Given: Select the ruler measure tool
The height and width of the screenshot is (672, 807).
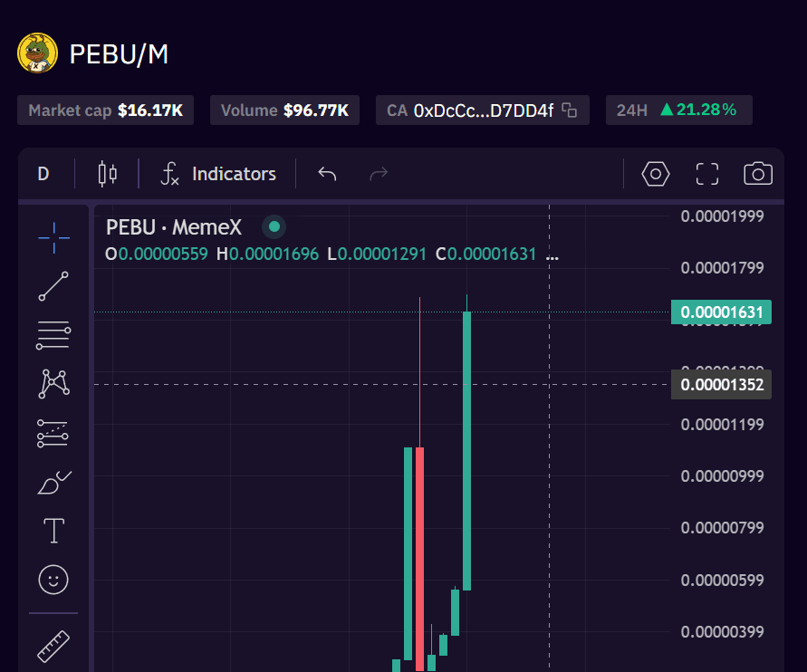Looking at the screenshot, I should click(53, 647).
